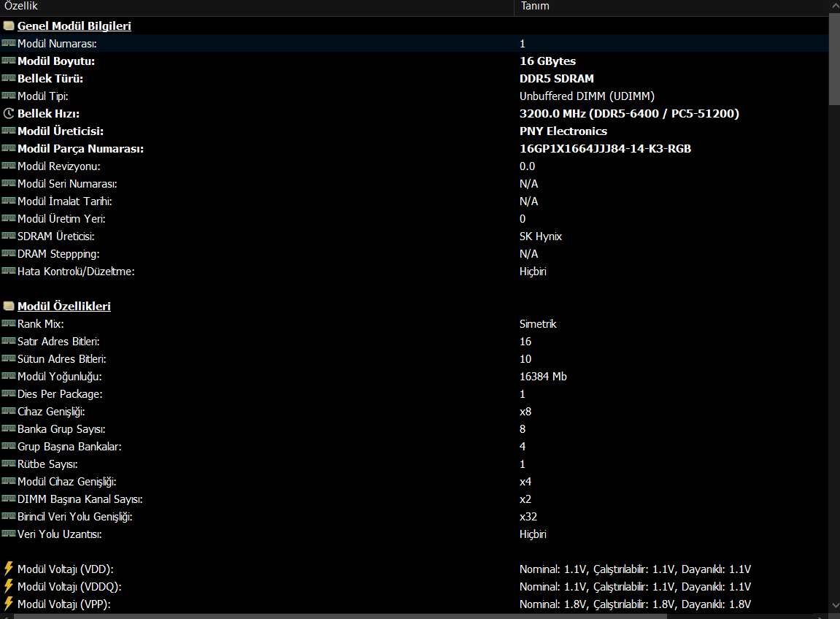840x619 pixels.
Task: Click the lightning icon beside Modül Voltajı (VDD)
Action: [x=9, y=568]
